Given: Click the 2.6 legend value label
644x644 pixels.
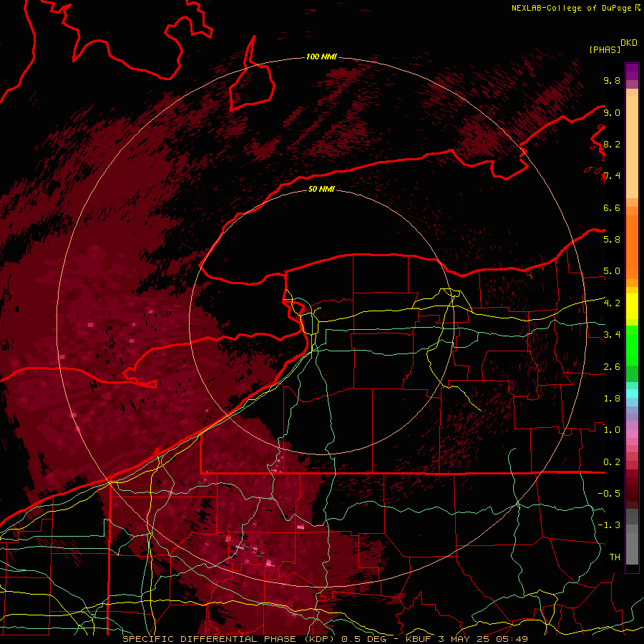Looking at the screenshot, I should point(612,367).
